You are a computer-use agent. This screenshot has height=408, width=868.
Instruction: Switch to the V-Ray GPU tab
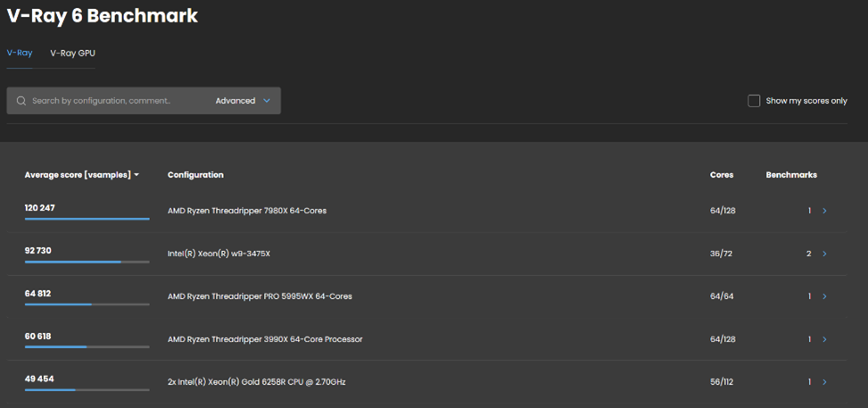[72, 54]
